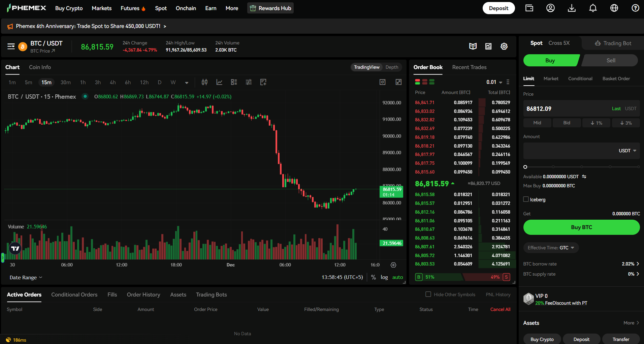Click the TradingView logo on the chart
This screenshot has height=344, width=644.
coord(14,248)
